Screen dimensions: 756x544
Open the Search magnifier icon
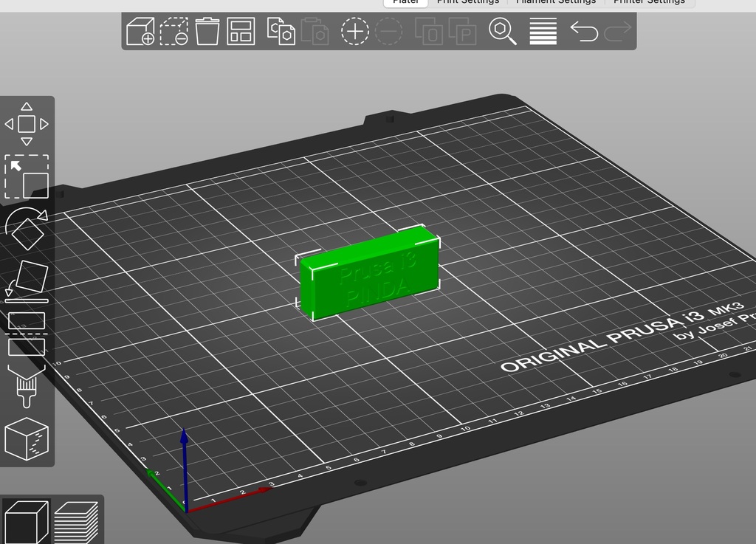click(502, 31)
